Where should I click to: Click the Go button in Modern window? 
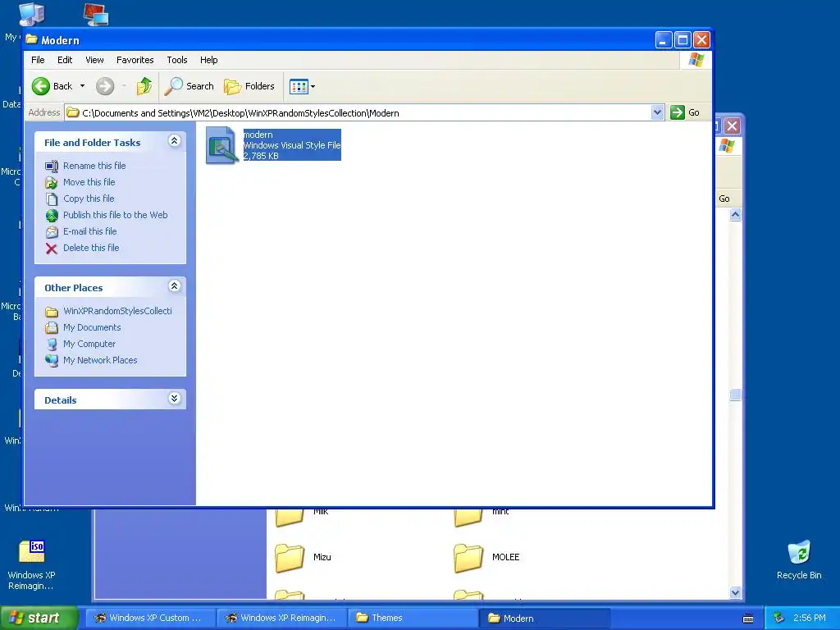(x=686, y=112)
